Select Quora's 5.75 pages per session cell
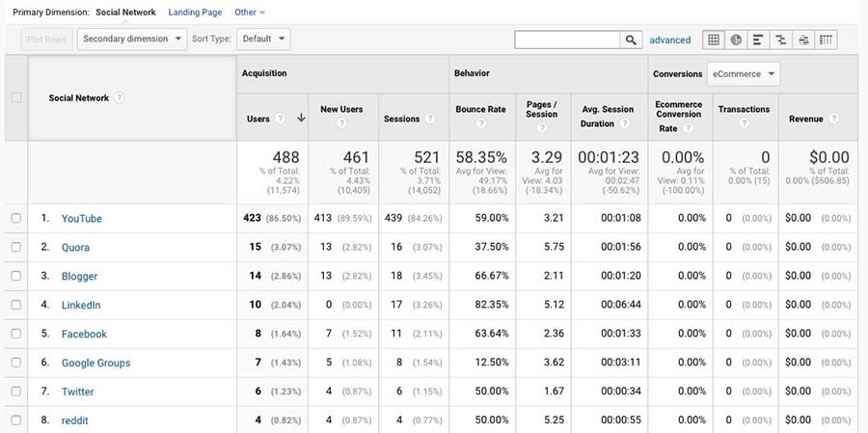 [553, 247]
